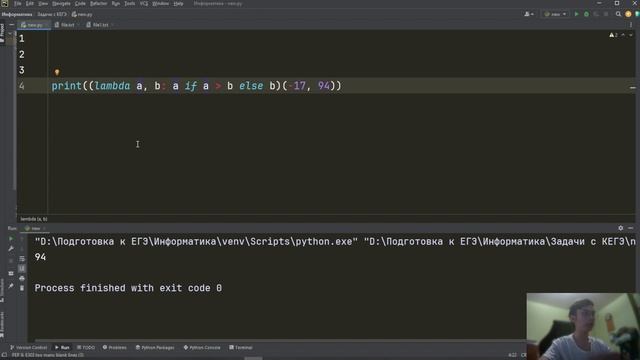Open Version Control tool window
The image size is (640, 360).
[x=29, y=348]
